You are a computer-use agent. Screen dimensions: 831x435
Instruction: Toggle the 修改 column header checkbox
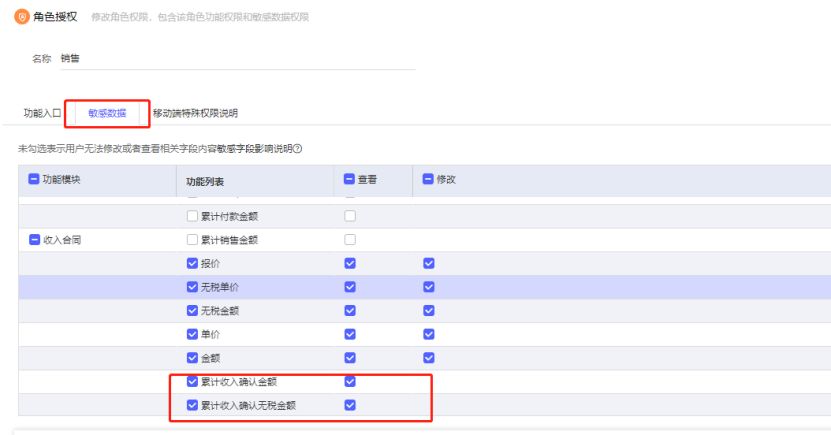(429, 179)
